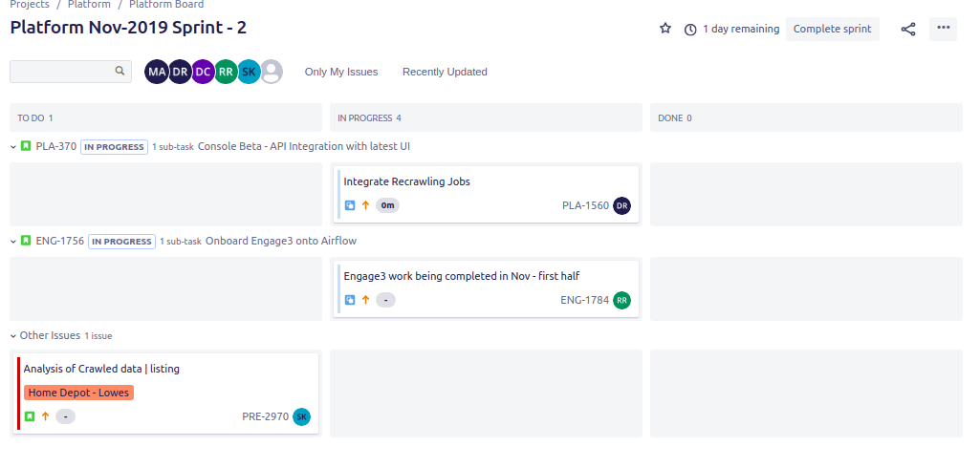The image size is (980, 468).
Task: Click the 1 day remaining text
Action: tap(741, 30)
